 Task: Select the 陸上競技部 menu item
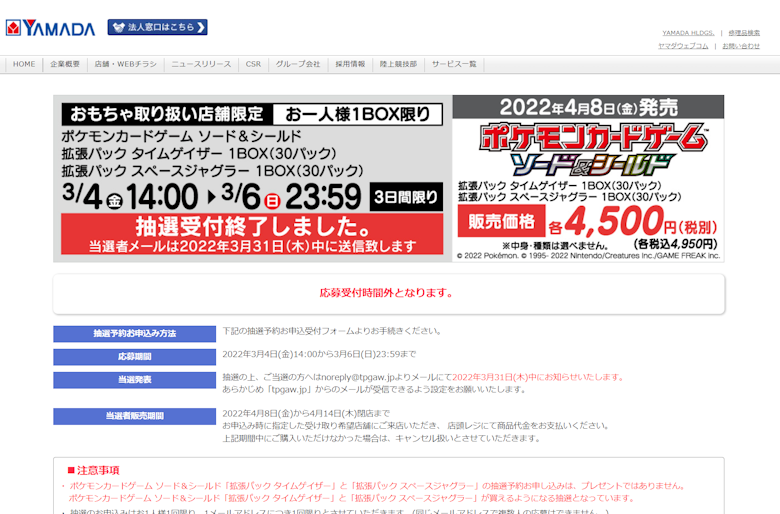coord(398,64)
